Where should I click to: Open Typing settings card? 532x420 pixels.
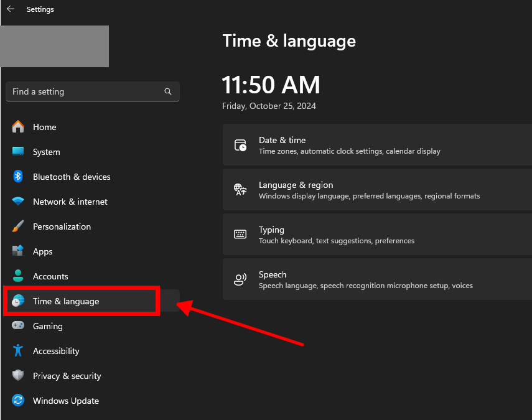click(377, 235)
